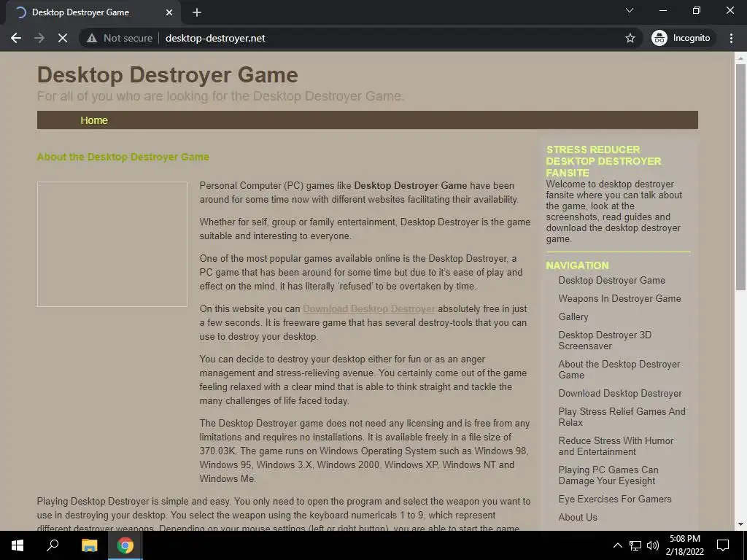Open a new tab with plus button
The height and width of the screenshot is (560, 747).
pos(197,12)
